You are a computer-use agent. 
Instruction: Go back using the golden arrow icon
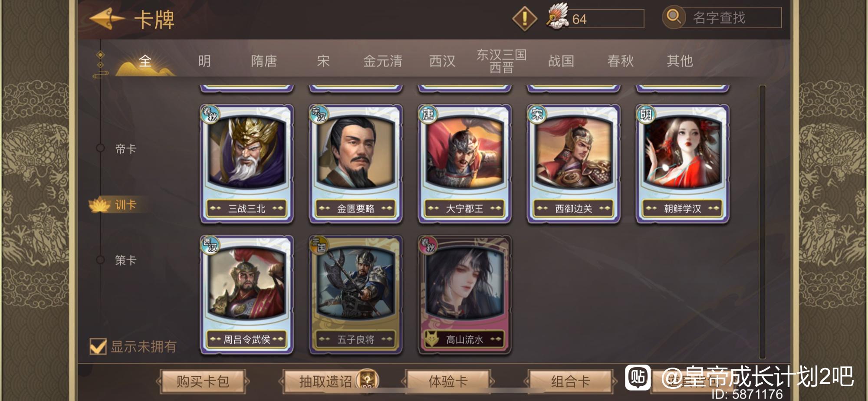coord(107,19)
